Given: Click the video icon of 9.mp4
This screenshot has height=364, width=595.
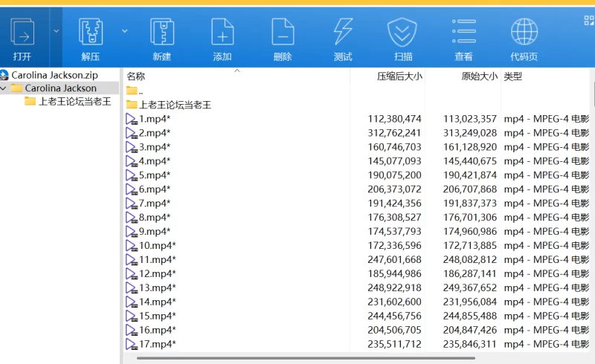Looking at the screenshot, I should pyautogui.click(x=132, y=231).
